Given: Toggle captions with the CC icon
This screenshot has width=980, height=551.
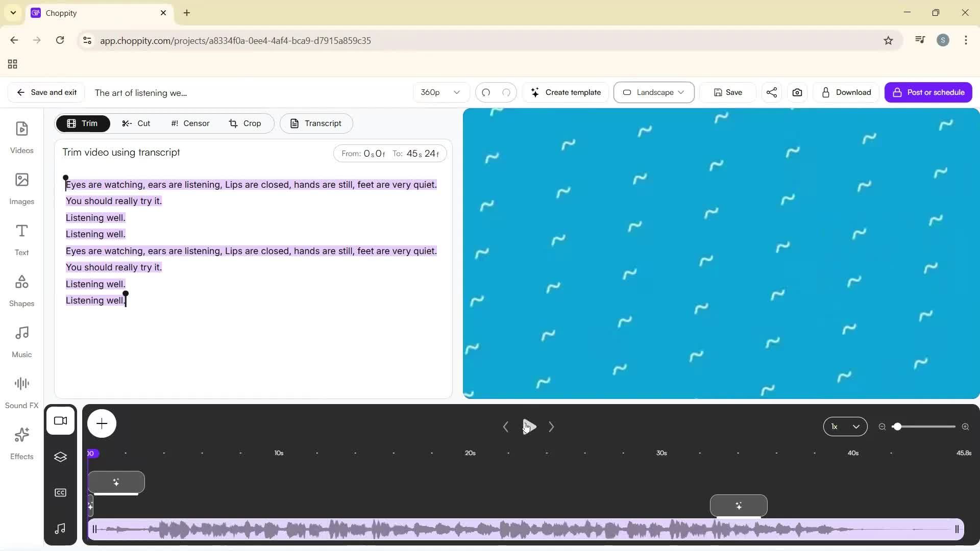Looking at the screenshot, I should pos(61,492).
